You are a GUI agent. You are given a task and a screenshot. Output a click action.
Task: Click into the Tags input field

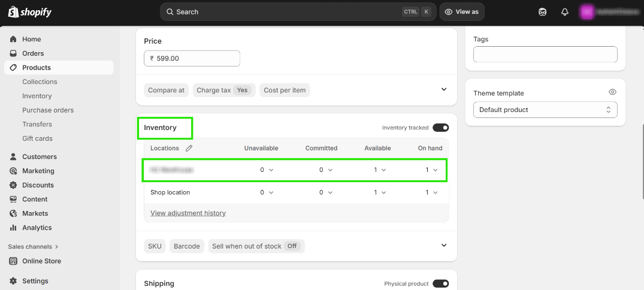pos(545,55)
